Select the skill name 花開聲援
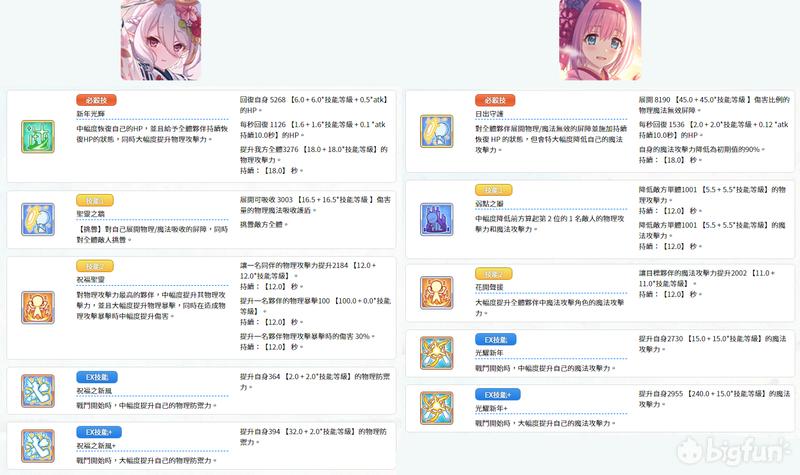 coord(489,287)
